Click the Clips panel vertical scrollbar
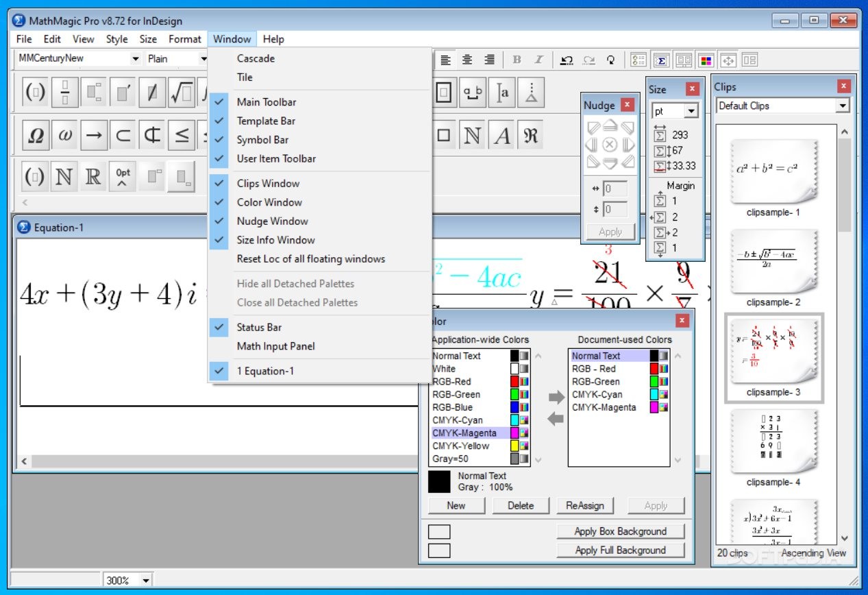Viewport: 868px width, 595px height. [x=844, y=336]
